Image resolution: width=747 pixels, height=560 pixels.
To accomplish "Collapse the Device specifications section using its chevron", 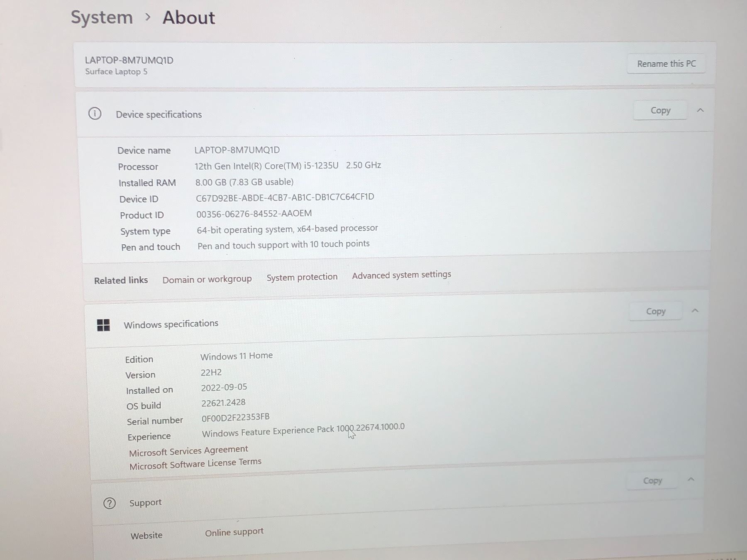I will pos(701,110).
